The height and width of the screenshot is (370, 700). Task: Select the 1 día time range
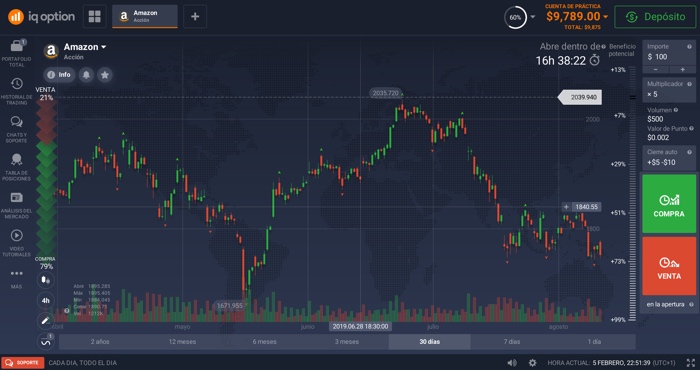[594, 342]
